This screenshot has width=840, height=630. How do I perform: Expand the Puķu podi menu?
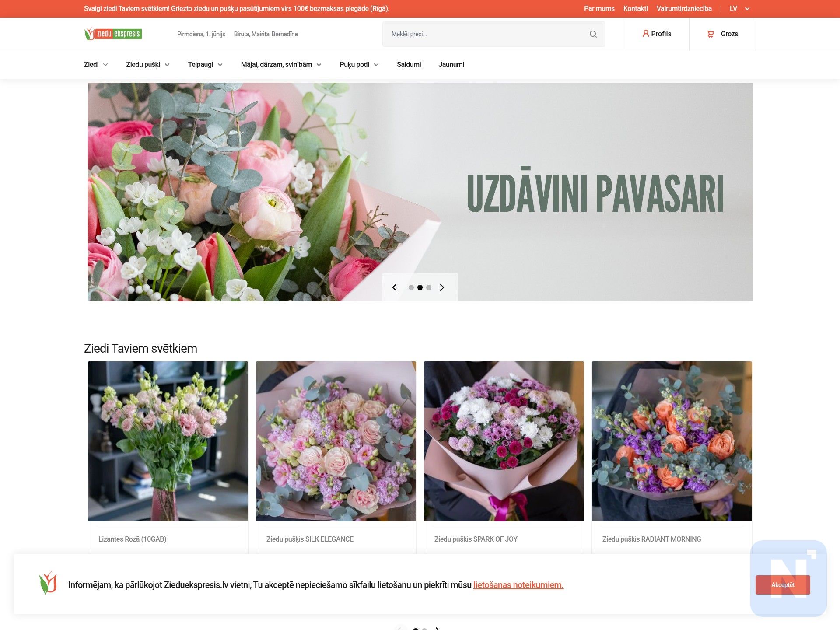[359, 64]
